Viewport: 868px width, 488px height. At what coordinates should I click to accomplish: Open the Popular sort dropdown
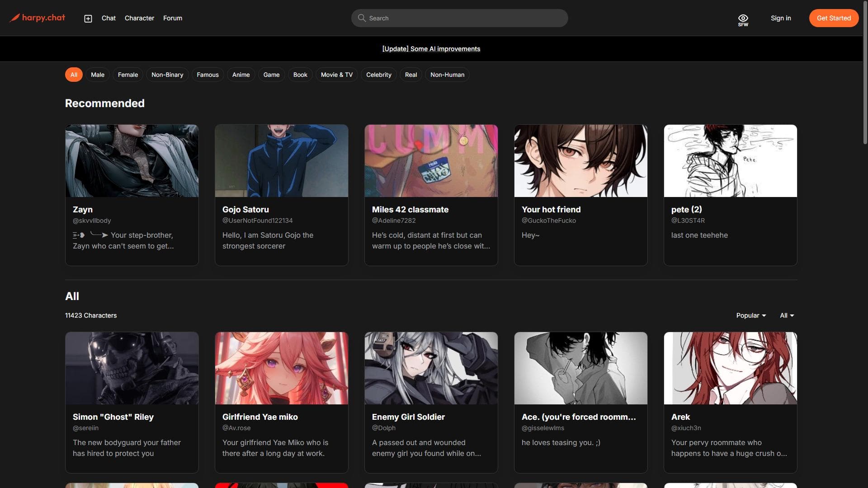pos(750,315)
